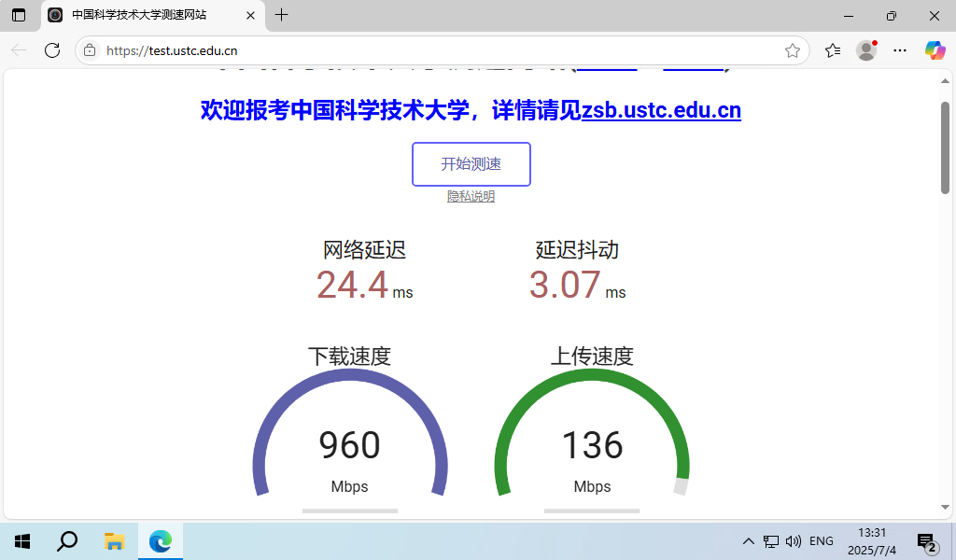Screen dimensions: 956x560
Task: Minimize the Edge browser window
Action: (x=848, y=16)
